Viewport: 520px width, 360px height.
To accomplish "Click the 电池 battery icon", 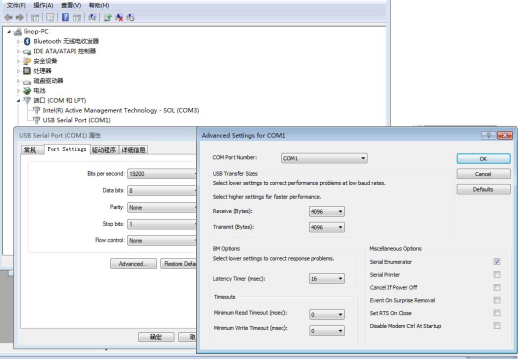I will click(x=27, y=91).
